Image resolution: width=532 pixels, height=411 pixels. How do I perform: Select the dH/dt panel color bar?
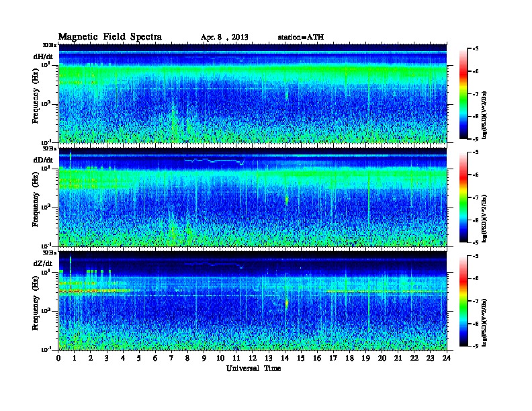point(463,94)
